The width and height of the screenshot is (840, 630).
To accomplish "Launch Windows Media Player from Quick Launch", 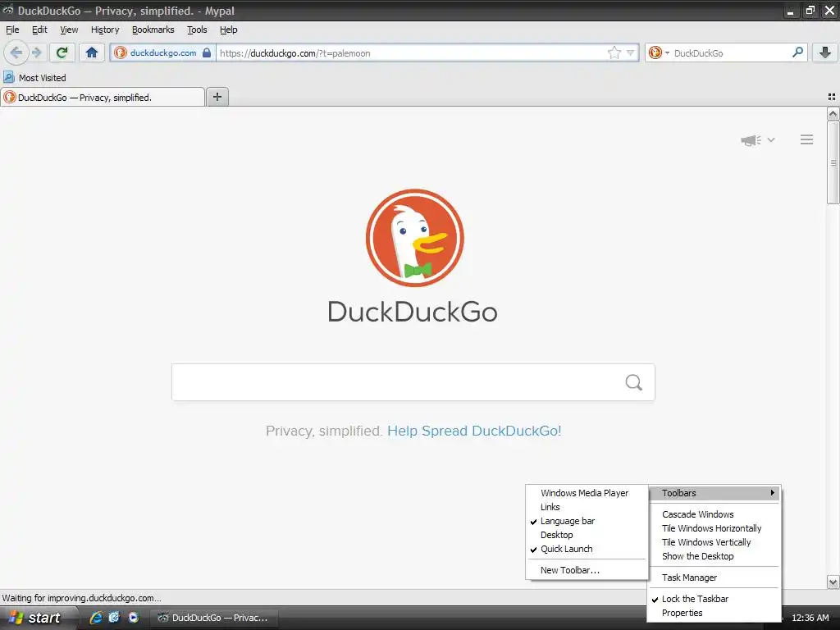I will [133, 617].
